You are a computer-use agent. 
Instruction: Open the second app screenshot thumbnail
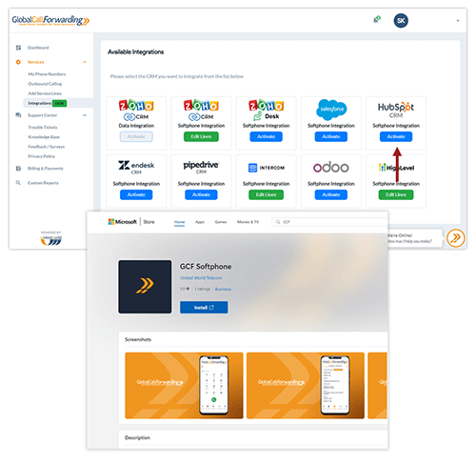[306, 385]
